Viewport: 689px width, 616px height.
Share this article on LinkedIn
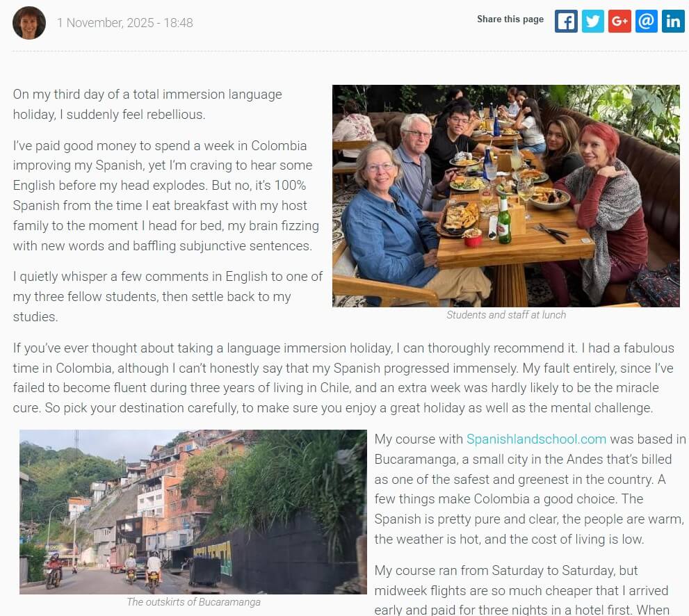[673, 21]
